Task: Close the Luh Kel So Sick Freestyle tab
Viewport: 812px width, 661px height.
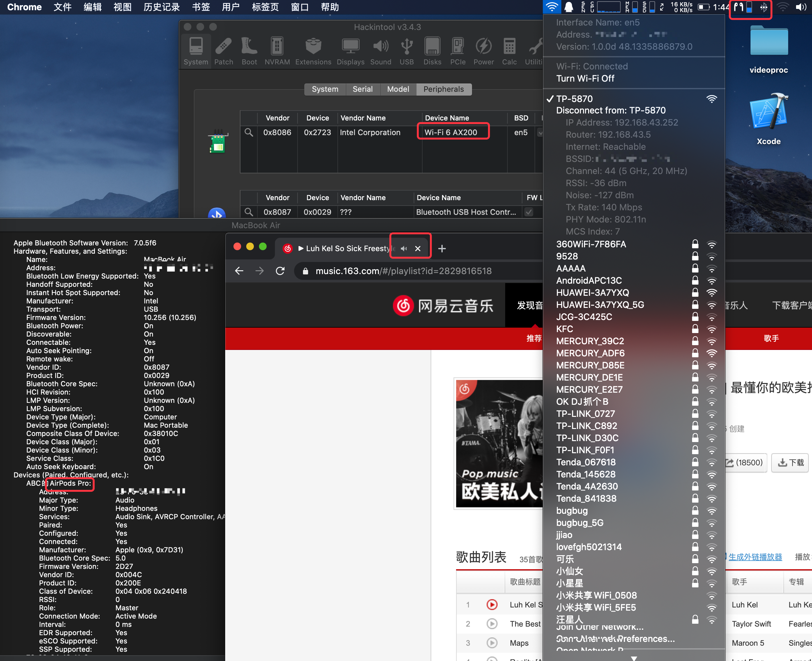Action: (x=417, y=249)
